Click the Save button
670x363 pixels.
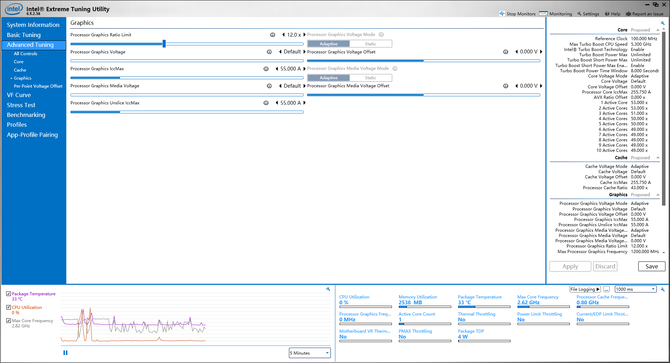click(652, 266)
